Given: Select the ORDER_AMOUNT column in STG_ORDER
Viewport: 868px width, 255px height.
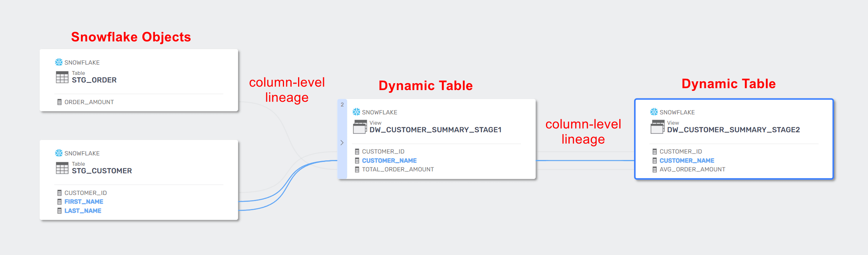Looking at the screenshot, I should [x=89, y=102].
